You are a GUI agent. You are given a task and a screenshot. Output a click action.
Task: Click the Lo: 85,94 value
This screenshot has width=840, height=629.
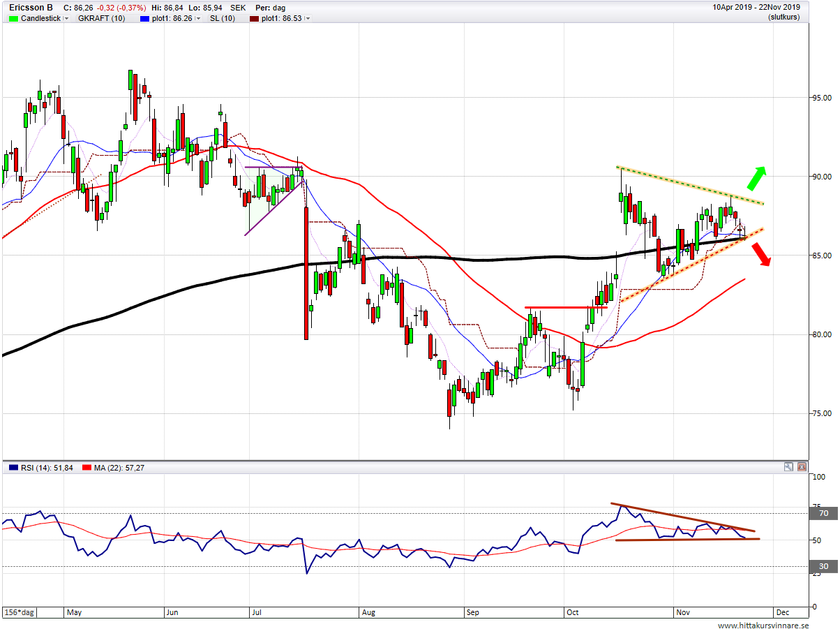coord(206,8)
